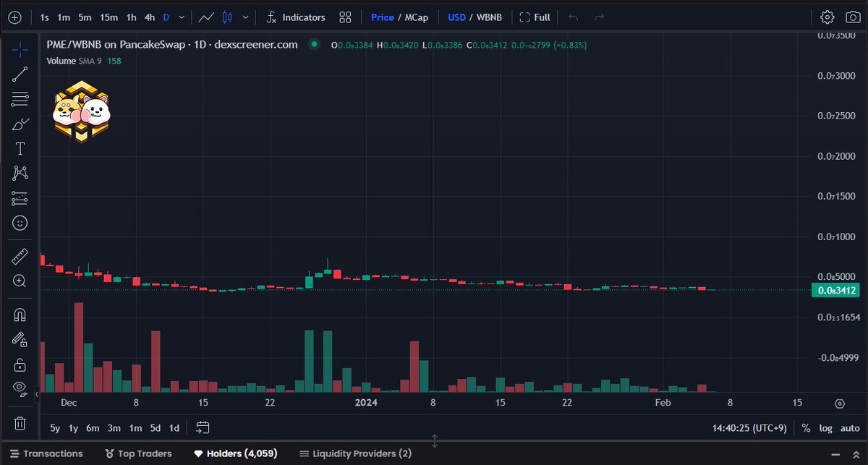Select the crosshair cursor tool
This screenshot has width=868, height=465.
(20, 51)
